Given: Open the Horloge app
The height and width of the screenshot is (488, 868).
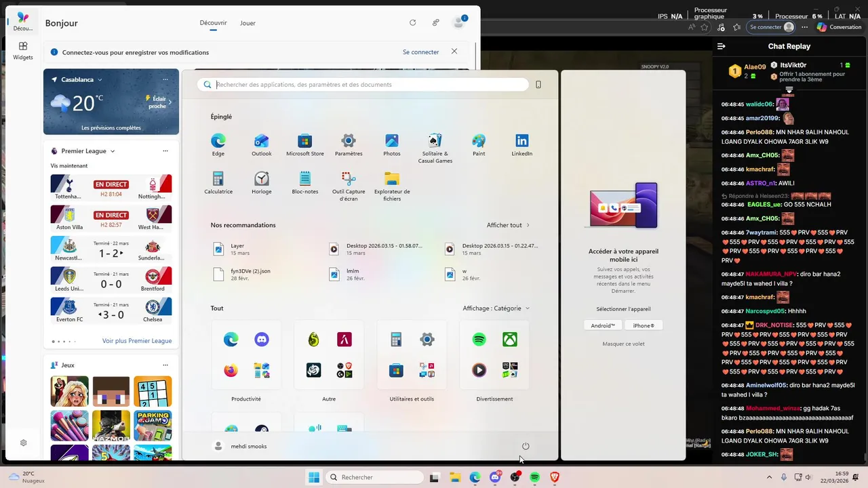Looking at the screenshot, I should coord(261,183).
